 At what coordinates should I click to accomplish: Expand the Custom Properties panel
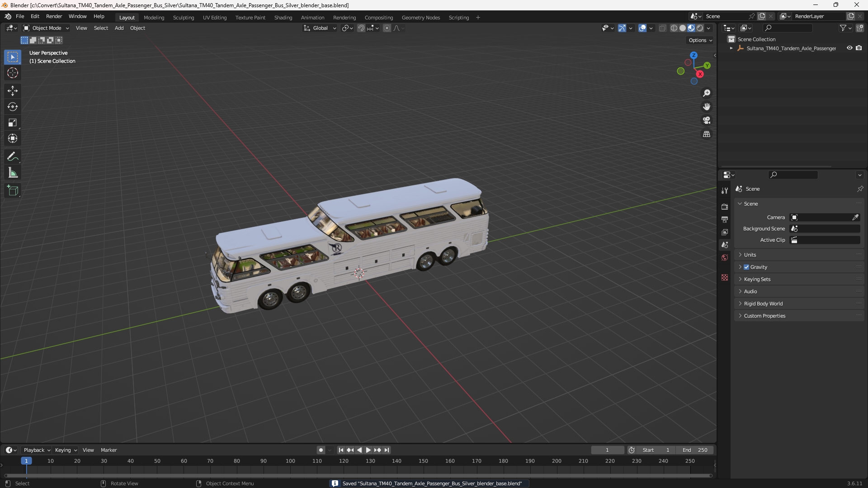point(799,316)
